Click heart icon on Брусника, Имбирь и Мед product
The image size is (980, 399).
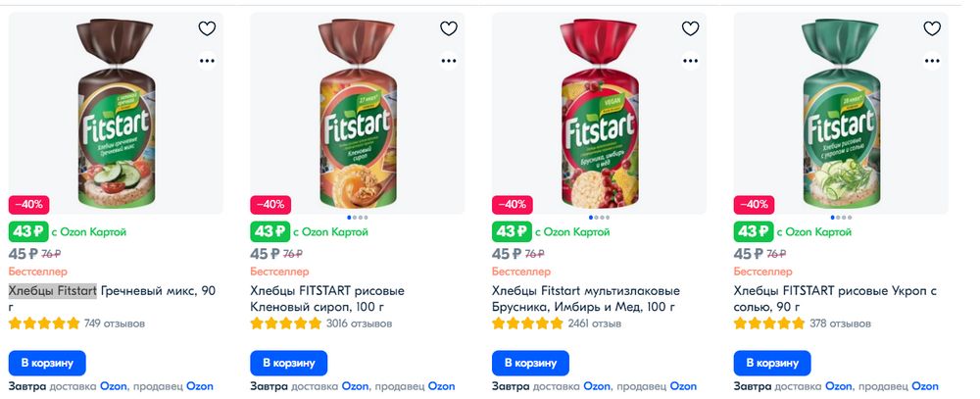pyautogui.click(x=690, y=29)
